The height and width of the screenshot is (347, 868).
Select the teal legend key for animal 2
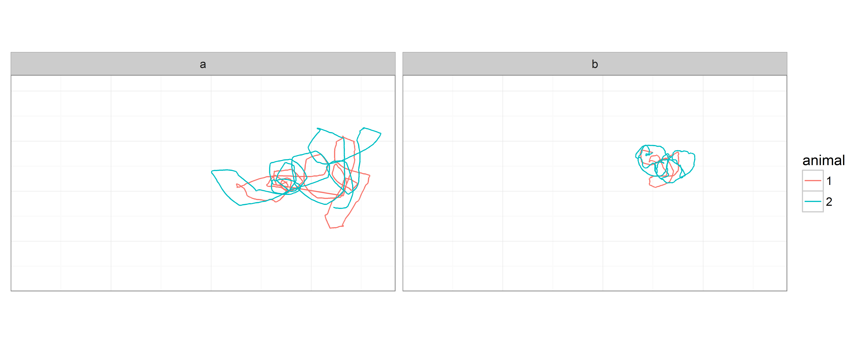(813, 201)
